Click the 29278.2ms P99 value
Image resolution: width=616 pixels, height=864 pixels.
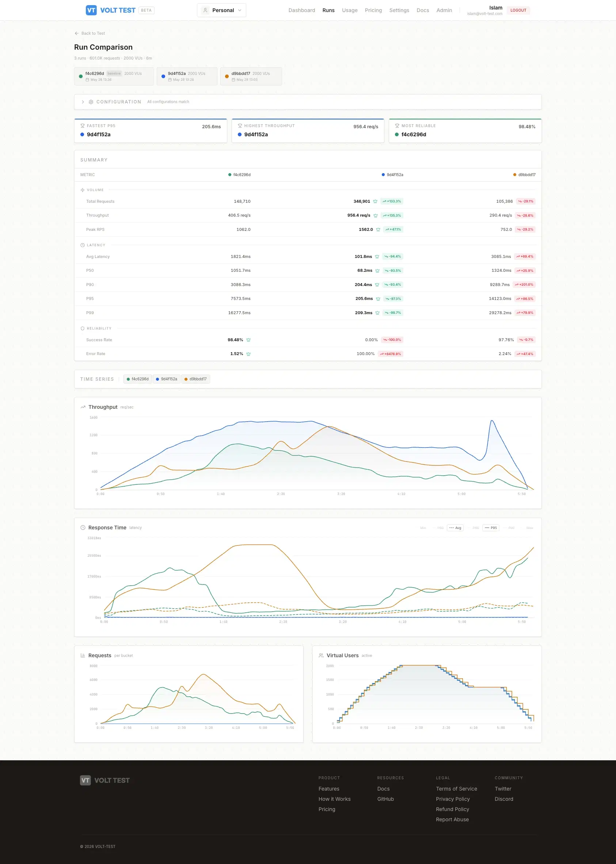(x=500, y=313)
